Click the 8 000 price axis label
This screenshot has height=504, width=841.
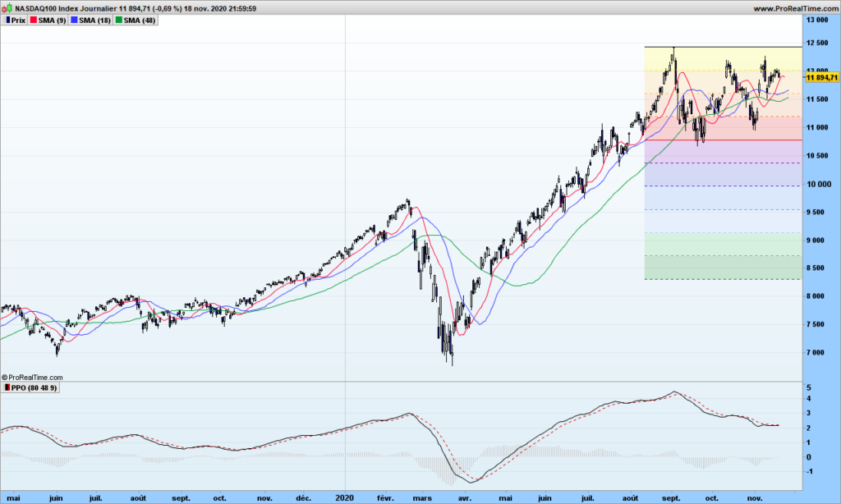[x=816, y=296]
